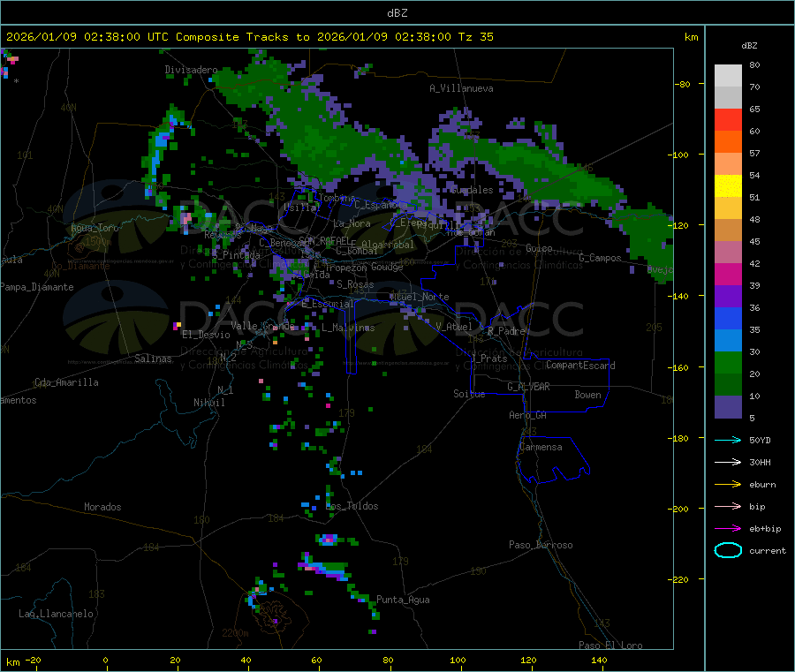Click the 36 dBZ purple swatch
The width and height of the screenshot is (795, 672).
click(728, 297)
